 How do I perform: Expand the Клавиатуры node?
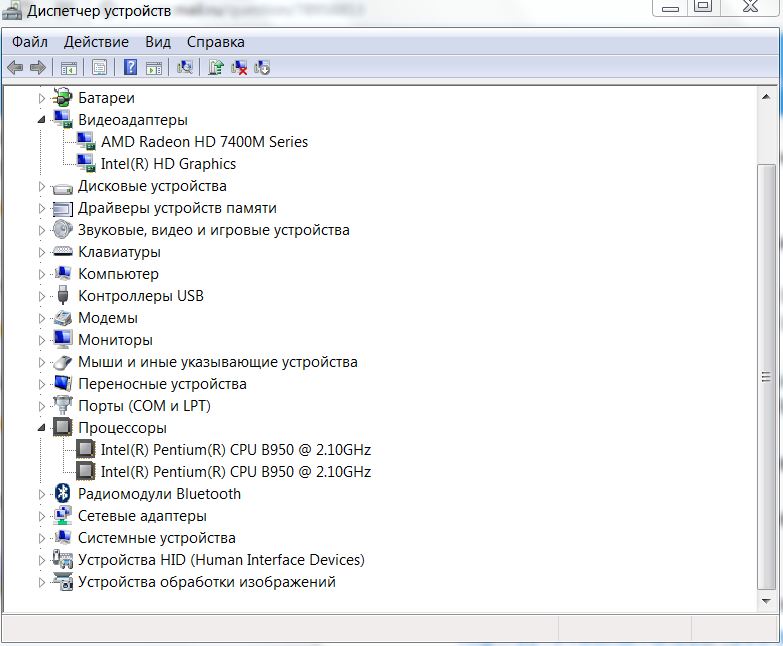(x=42, y=252)
